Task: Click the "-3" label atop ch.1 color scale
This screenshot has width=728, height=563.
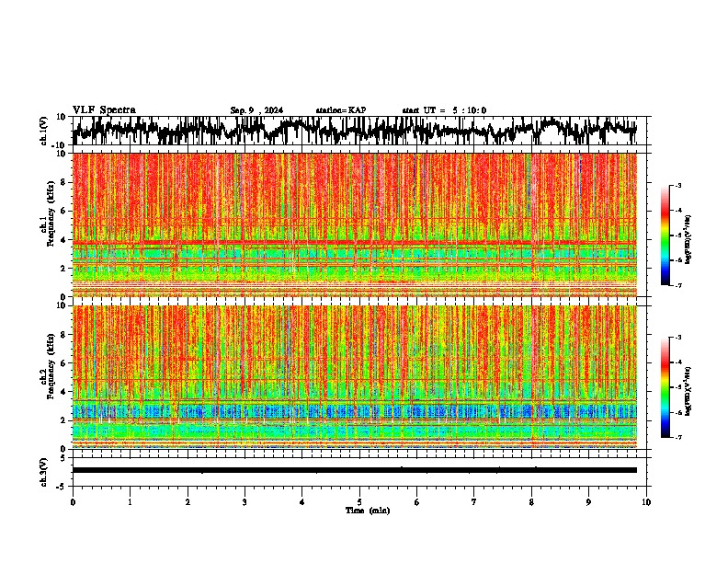Action: [x=677, y=185]
